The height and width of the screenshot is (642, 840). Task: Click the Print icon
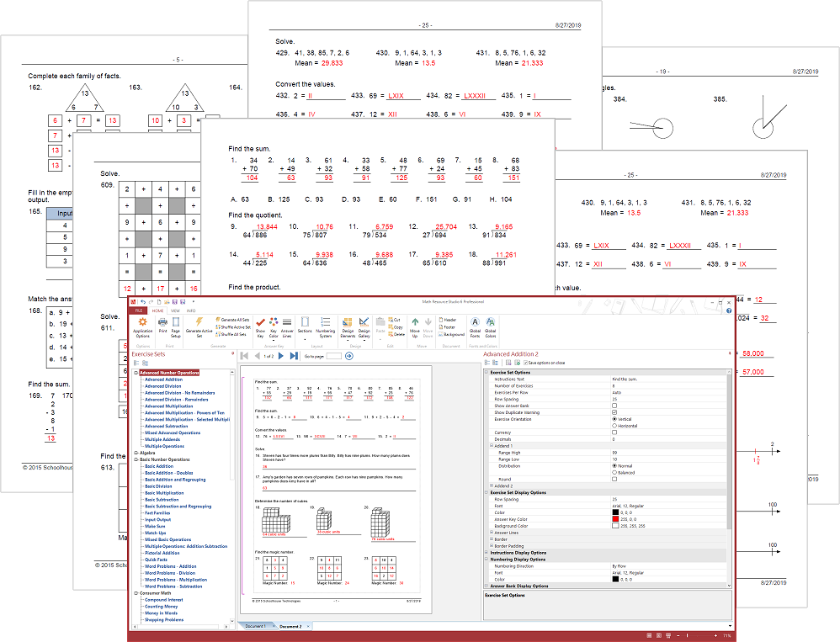click(162, 325)
